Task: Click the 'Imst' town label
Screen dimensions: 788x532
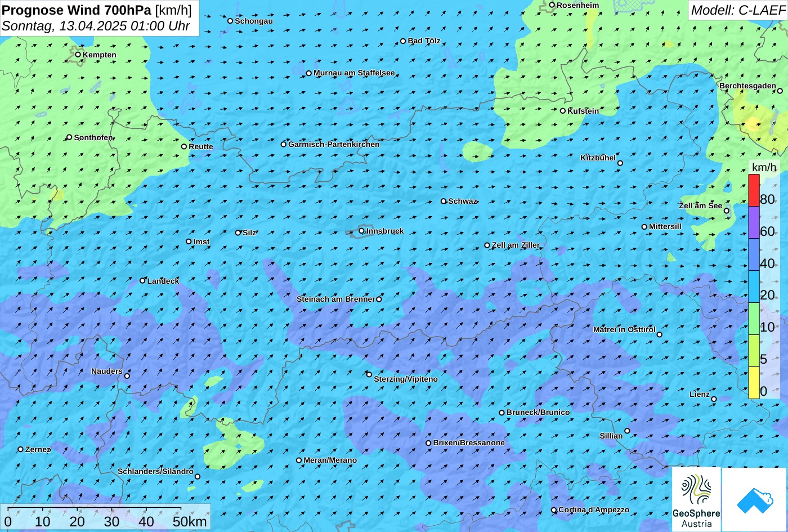Action: [x=202, y=242]
